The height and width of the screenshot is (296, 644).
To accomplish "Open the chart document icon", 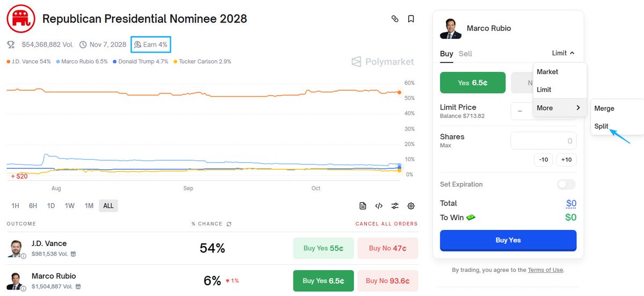I will [363, 206].
